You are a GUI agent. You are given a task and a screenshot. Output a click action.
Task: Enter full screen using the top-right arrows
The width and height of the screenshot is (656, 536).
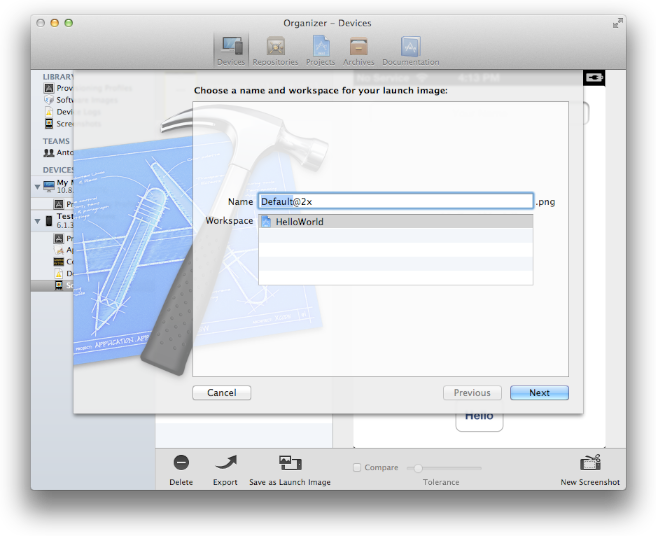pyautogui.click(x=618, y=22)
